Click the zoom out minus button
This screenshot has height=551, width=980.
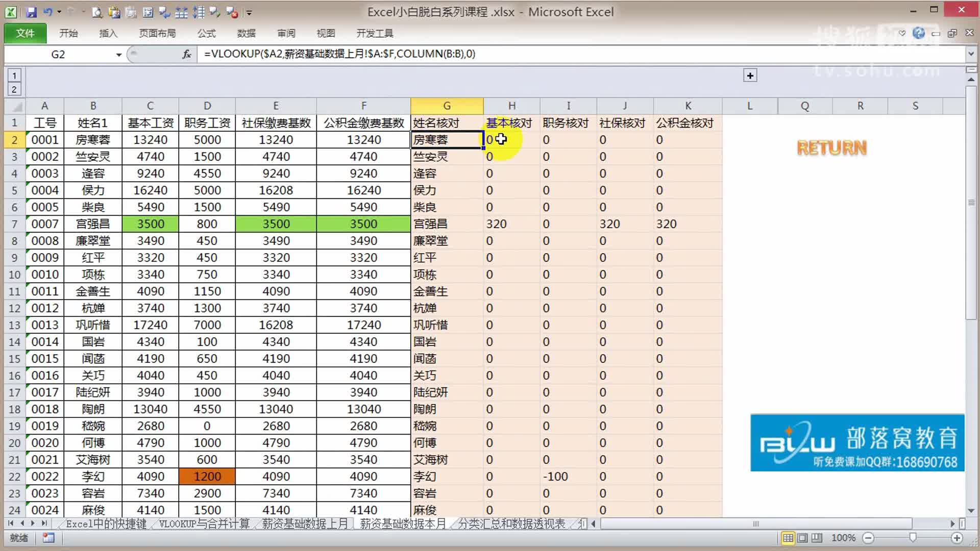pyautogui.click(x=868, y=538)
